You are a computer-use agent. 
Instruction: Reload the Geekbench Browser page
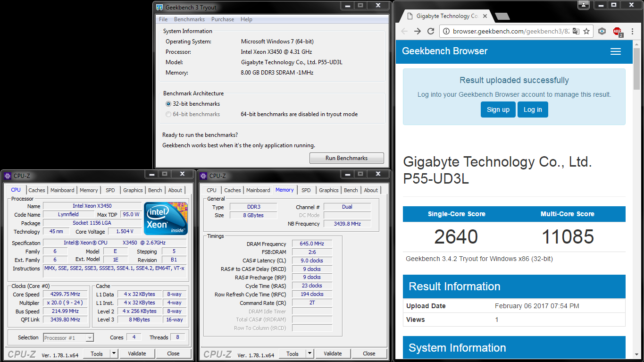pyautogui.click(x=430, y=31)
